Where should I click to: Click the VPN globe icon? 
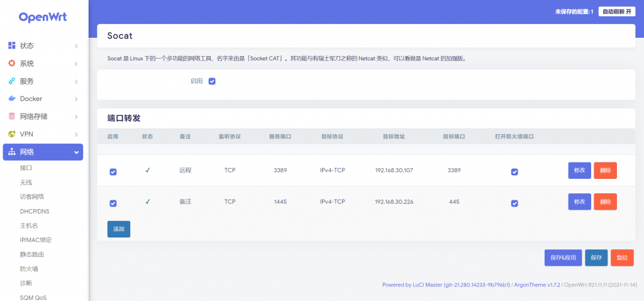[12, 134]
